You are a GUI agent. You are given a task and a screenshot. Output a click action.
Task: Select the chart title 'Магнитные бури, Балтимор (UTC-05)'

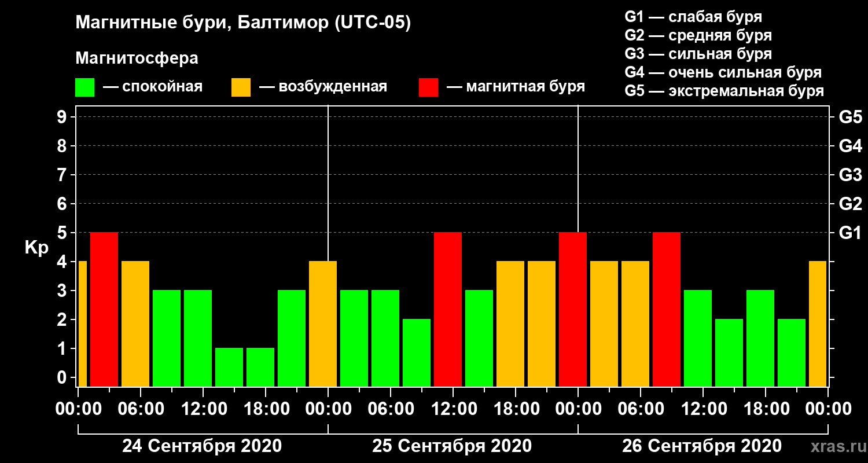[x=243, y=24]
